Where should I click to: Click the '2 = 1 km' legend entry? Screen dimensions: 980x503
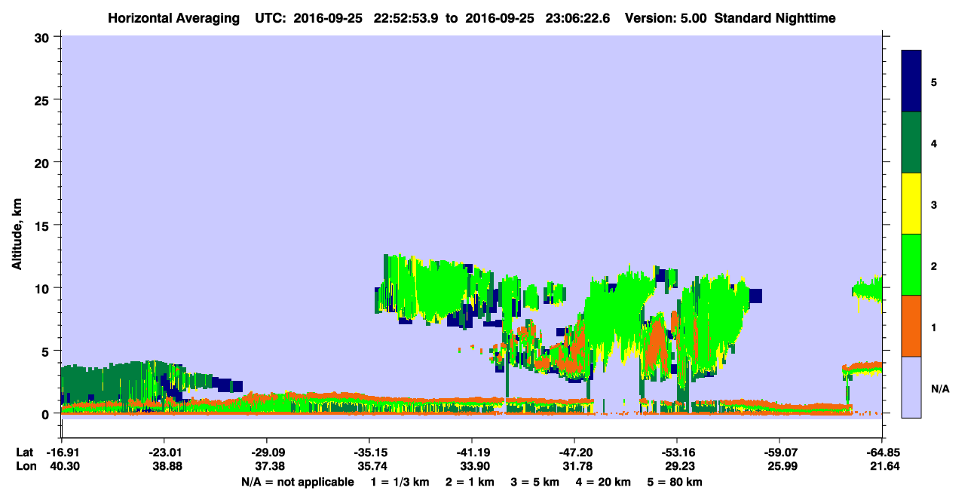point(470,482)
